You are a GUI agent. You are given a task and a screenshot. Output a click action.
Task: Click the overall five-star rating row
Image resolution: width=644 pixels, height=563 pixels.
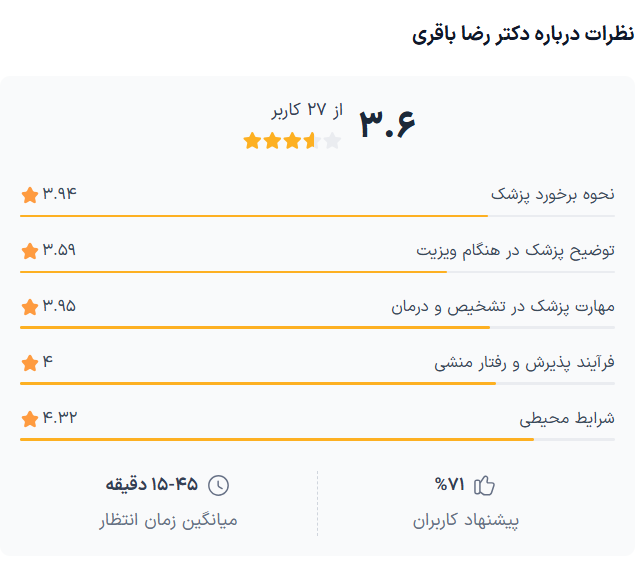[x=292, y=141]
